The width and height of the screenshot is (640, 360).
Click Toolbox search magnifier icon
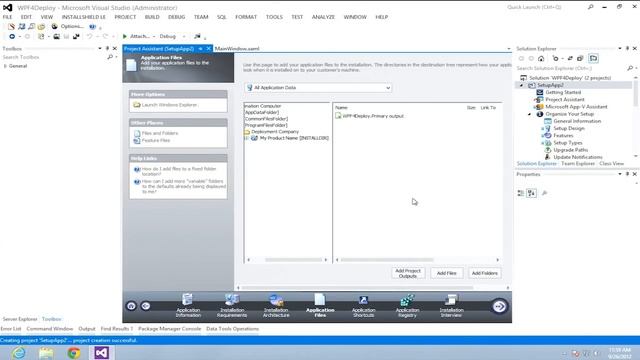point(110,57)
